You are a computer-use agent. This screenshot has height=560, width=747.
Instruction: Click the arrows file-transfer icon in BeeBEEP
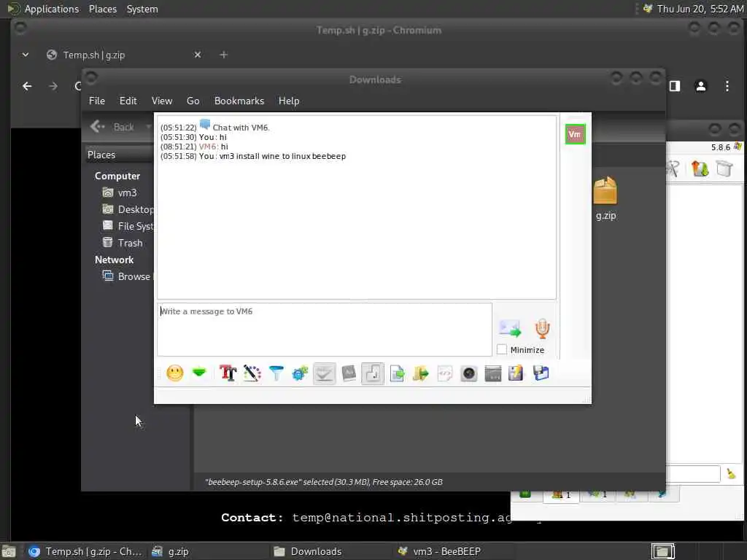(700, 168)
